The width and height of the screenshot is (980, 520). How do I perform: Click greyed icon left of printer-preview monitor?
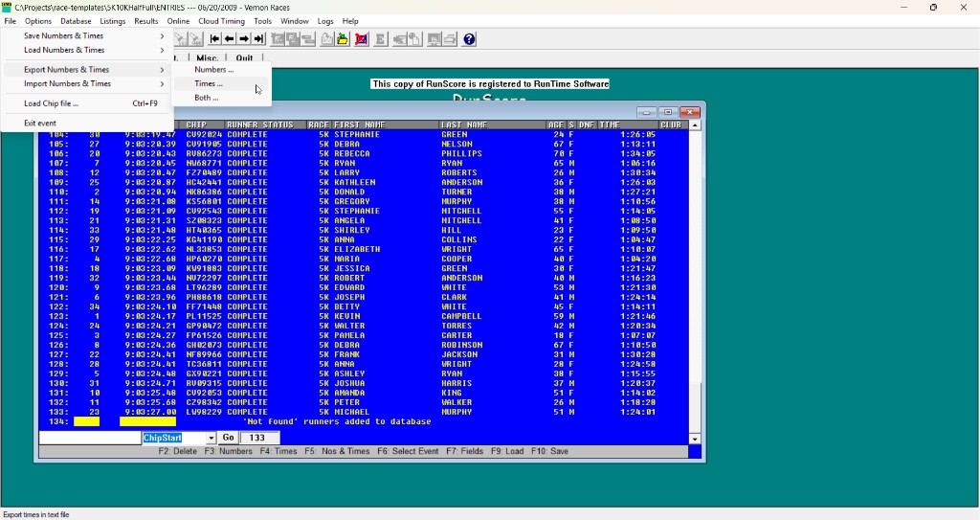pos(414,39)
